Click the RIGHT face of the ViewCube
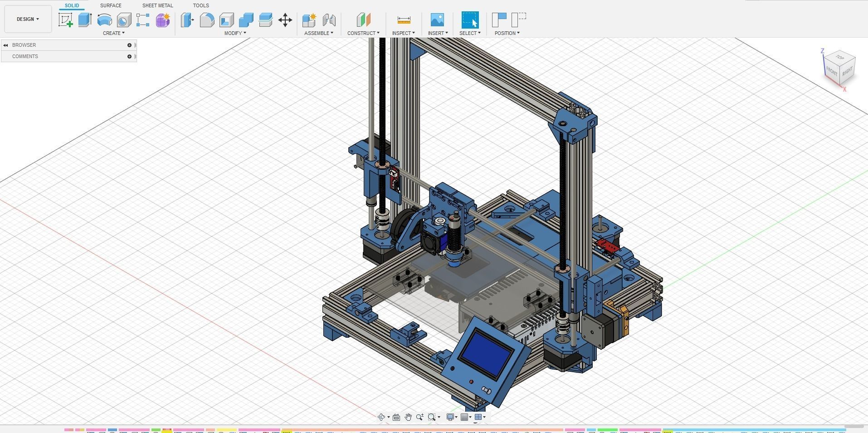The height and width of the screenshot is (433, 868). click(848, 71)
